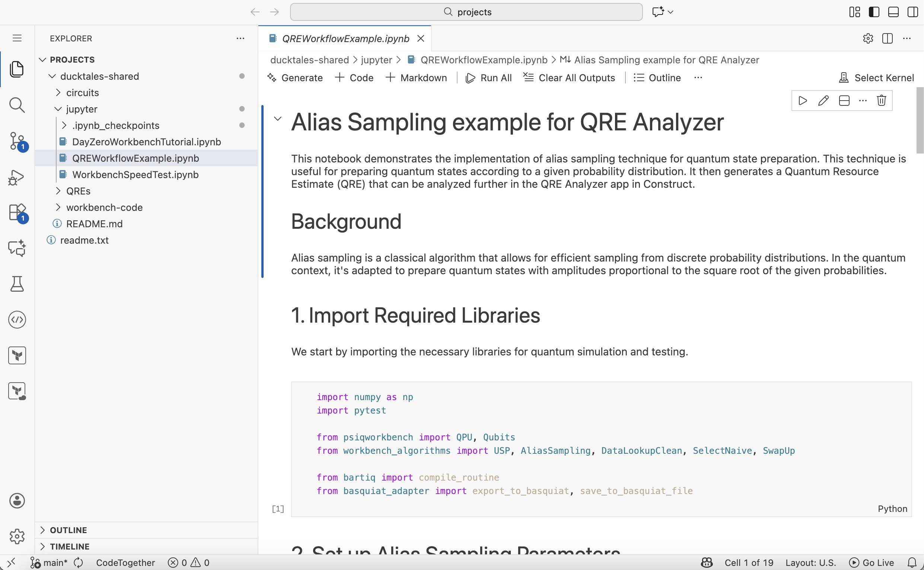The height and width of the screenshot is (570, 924).
Task: Open the first Terraform icon in activity bar
Action: (17, 355)
